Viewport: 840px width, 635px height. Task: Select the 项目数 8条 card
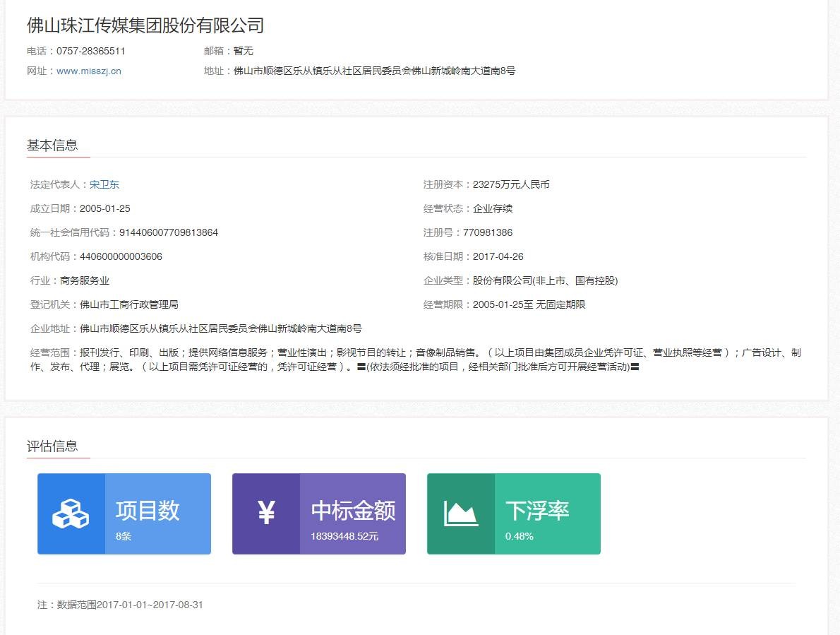[124, 514]
